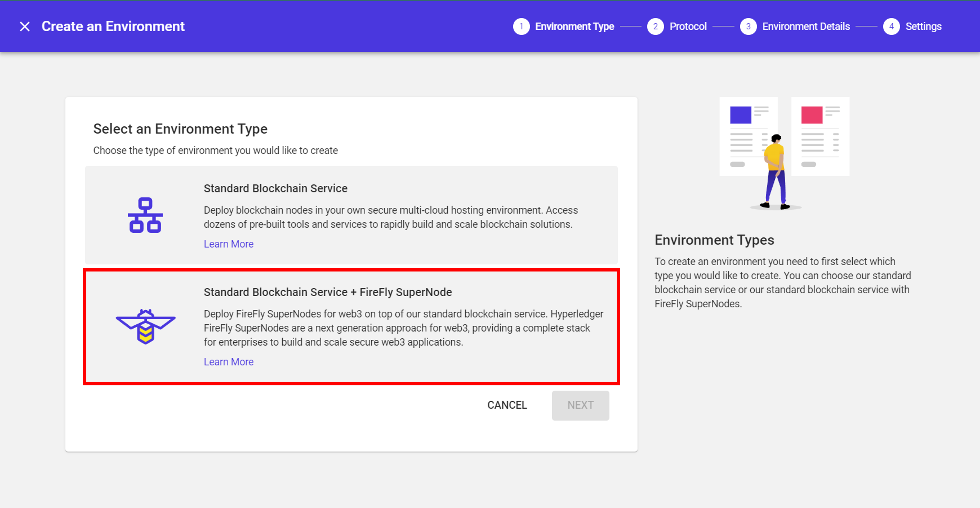Click the step 4 circle indicator
980x508 pixels.
click(x=892, y=26)
